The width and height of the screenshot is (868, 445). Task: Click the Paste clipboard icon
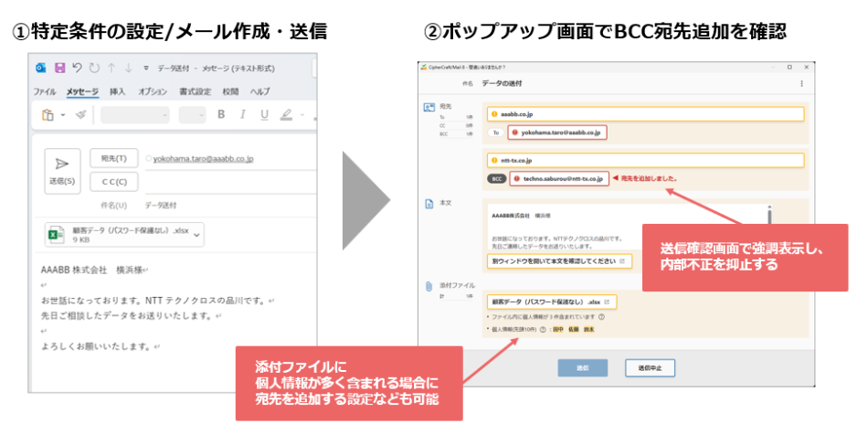click(48, 114)
